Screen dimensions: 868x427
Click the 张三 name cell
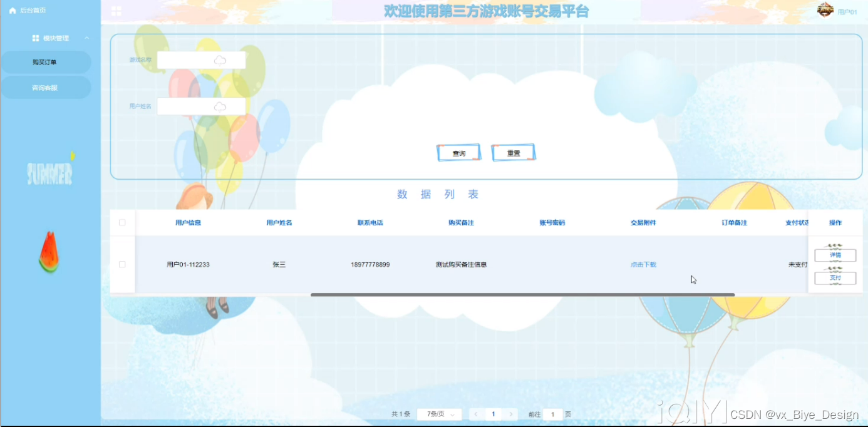click(279, 265)
